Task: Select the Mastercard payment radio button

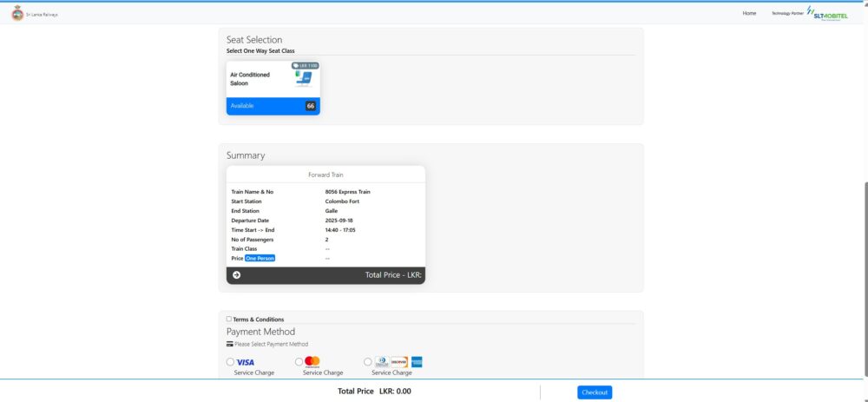Action: coord(299,361)
